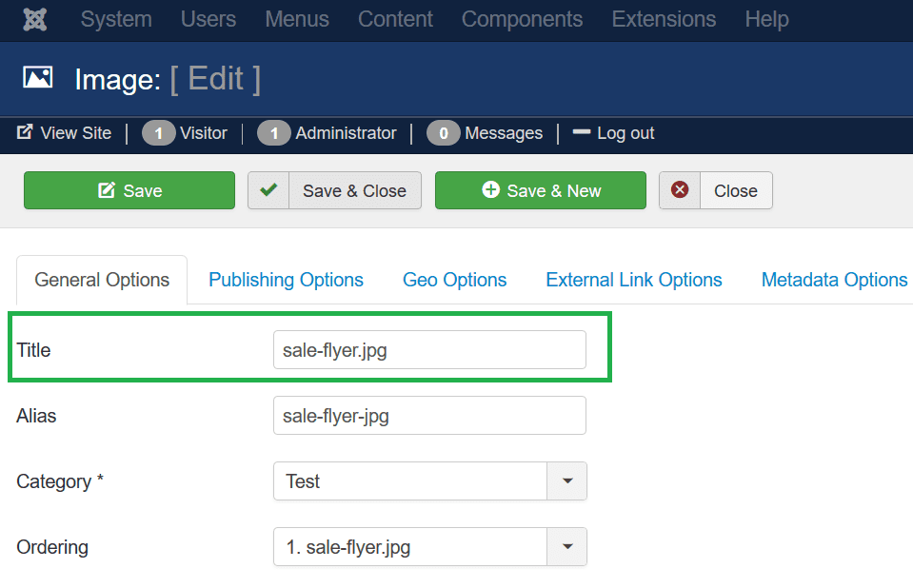The height and width of the screenshot is (588, 913).
Task: Click the Visitor count badge
Action: tap(159, 133)
